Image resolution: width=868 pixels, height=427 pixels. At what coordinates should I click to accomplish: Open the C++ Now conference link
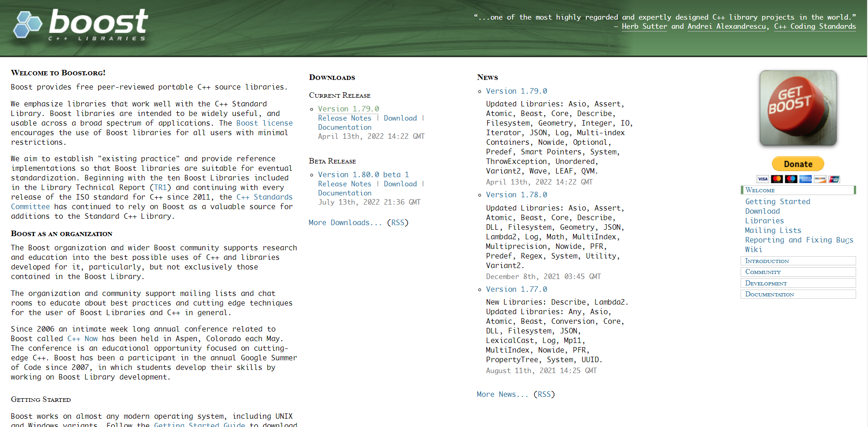tap(82, 339)
